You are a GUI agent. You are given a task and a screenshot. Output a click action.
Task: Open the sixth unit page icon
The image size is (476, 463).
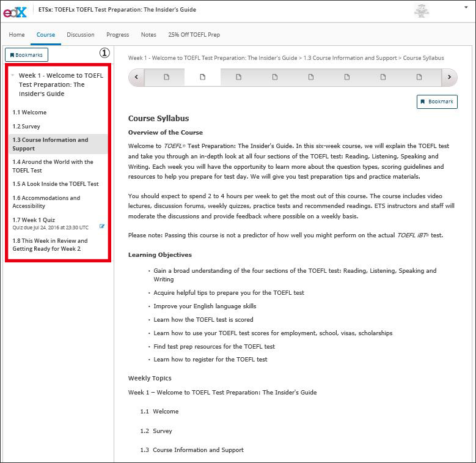[x=347, y=77]
